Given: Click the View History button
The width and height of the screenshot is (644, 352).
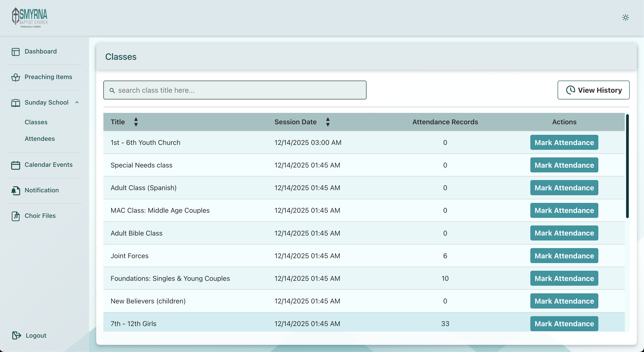Looking at the screenshot, I should click(x=593, y=90).
